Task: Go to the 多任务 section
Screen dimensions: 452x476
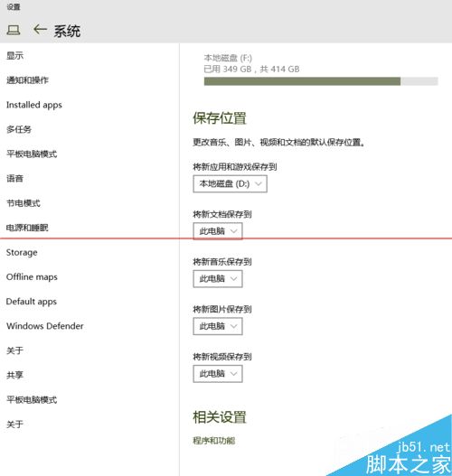Action: click(19, 129)
